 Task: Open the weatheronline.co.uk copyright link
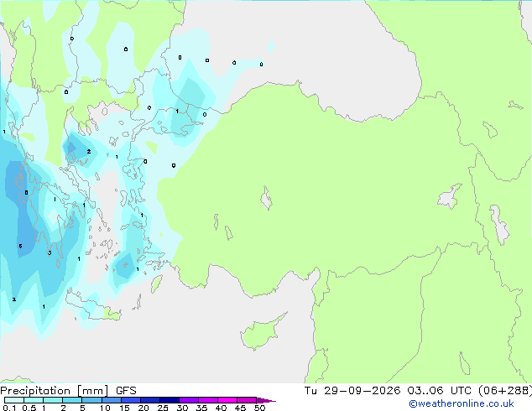coord(461,403)
